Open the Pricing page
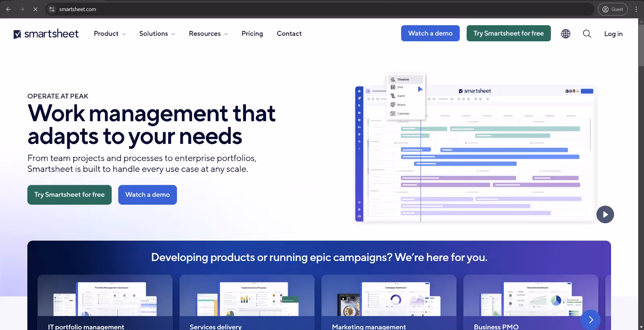644x330 pixels. pos(252,34)
